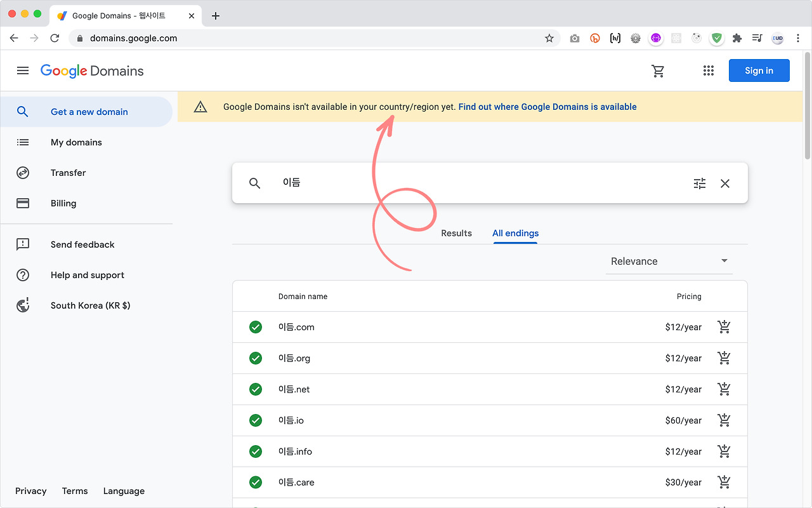Open the Google apps grid
The height and width of the screenshot is (508, 812).
[709, 71]
